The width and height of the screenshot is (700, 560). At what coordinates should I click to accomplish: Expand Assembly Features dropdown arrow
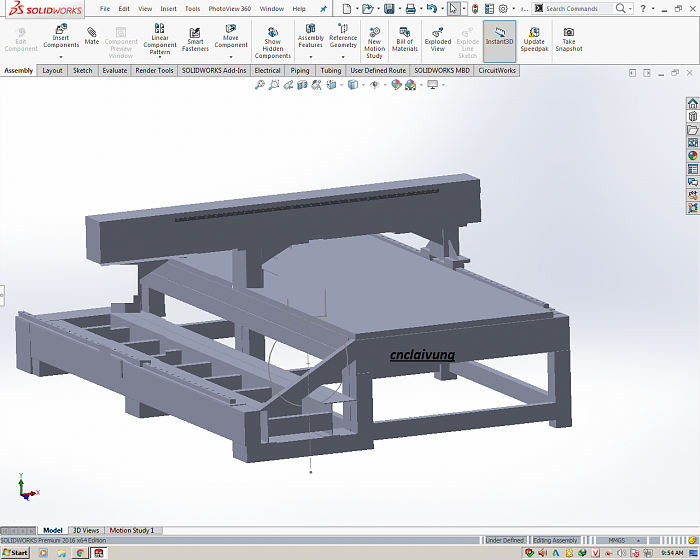pyautogui.click(x=311, y=57)
